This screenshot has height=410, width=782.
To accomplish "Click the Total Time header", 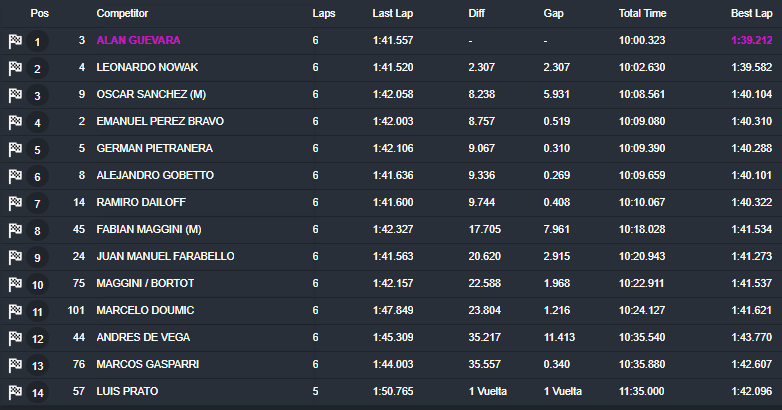I will coord(644,14).
